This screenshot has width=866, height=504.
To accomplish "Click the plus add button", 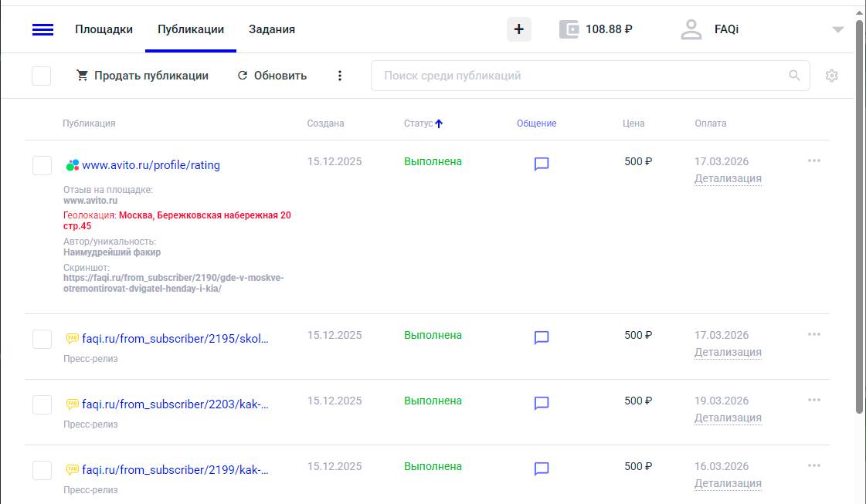I will click(518, 29).
